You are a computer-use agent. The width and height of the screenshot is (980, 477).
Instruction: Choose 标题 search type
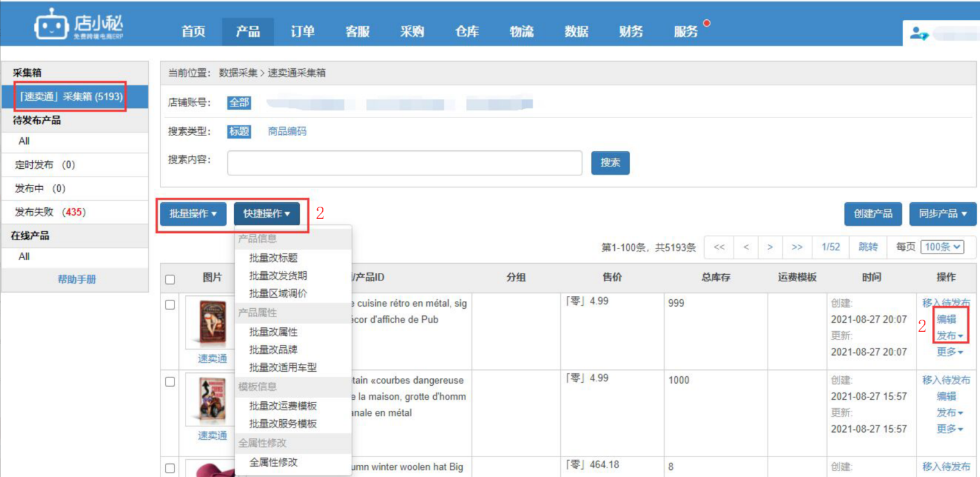239,132
